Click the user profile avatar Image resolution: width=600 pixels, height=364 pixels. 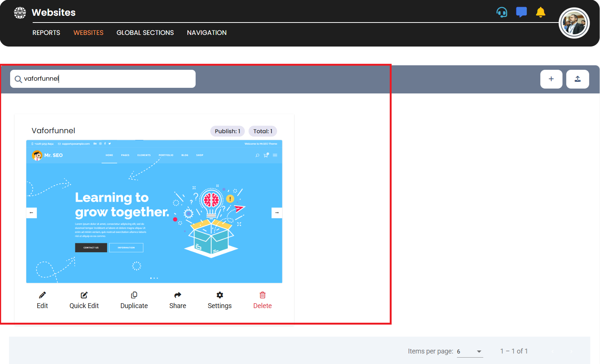coord(574,23)
